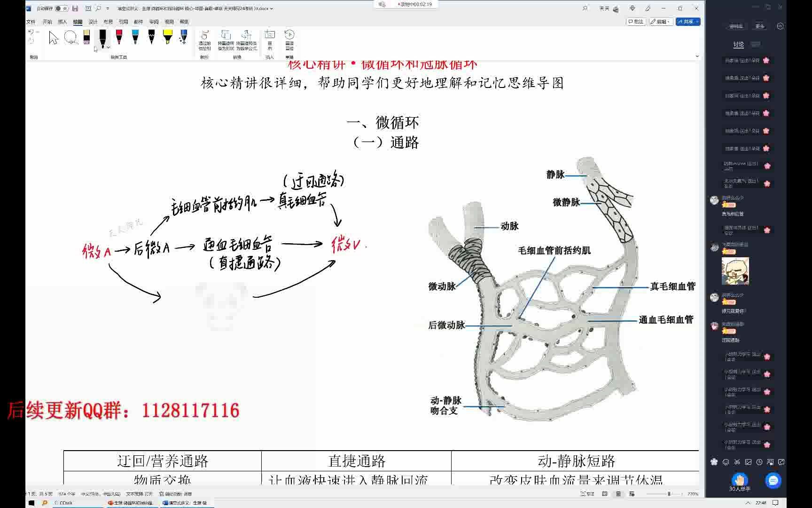Click Ink to Math converter
The height and width of the screenshot is (508, 812).
[247, 40]
